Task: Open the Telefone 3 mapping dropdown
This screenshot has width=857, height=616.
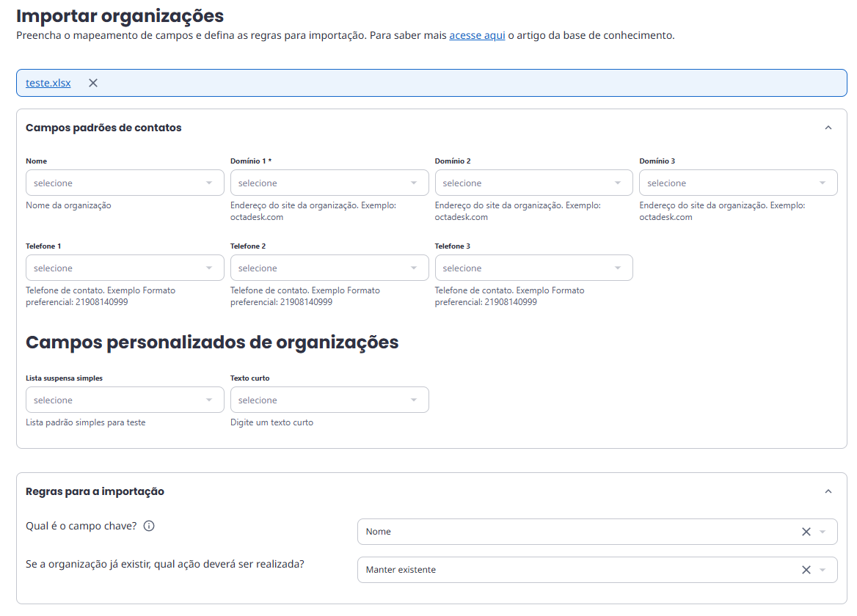Action: [x=534, y=268]
